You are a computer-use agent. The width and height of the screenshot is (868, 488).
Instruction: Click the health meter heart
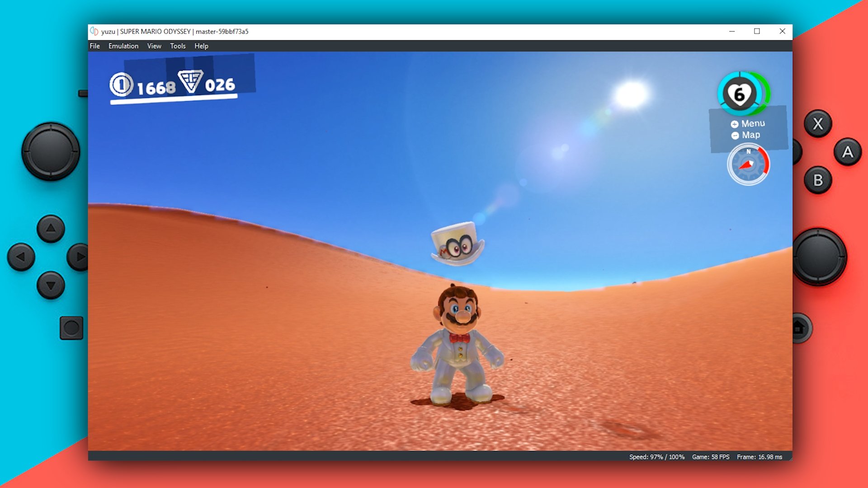pos(740,94)
